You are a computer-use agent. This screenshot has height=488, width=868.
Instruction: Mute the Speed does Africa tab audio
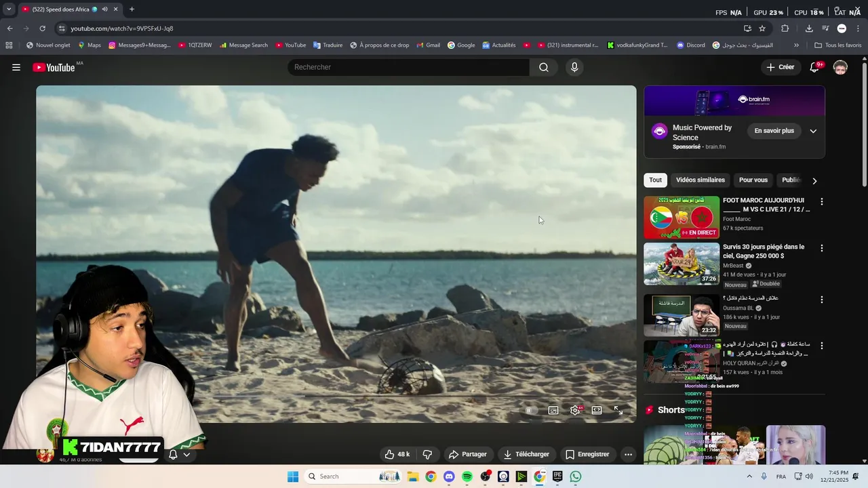point(104,9)
